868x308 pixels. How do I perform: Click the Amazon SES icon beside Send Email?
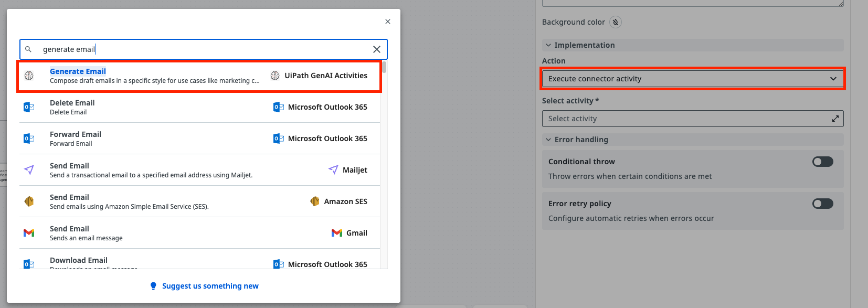[29, 201]
